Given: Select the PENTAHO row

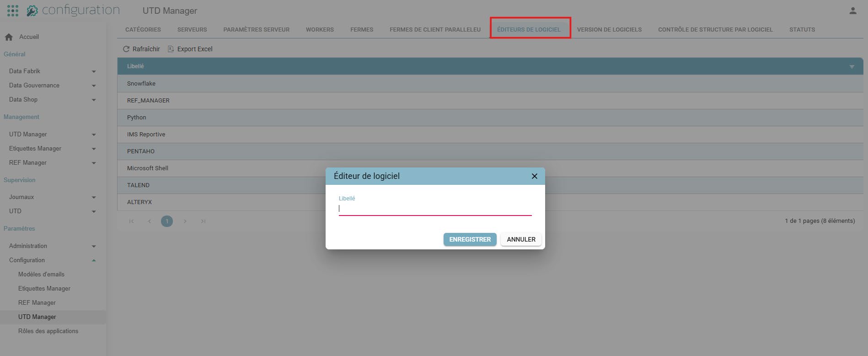Looking at the screenshot, I should pos(490,151).
